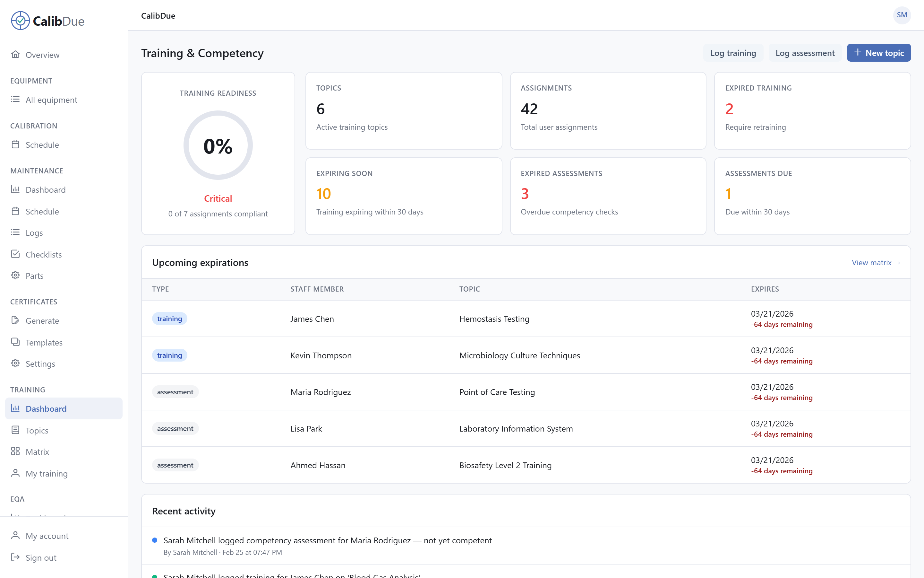Click Calibration Schedule calendar icon

coord(15,144)
